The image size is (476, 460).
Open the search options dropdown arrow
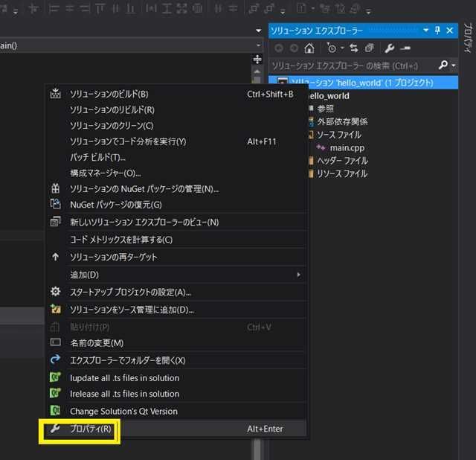(x=454, y=66)
